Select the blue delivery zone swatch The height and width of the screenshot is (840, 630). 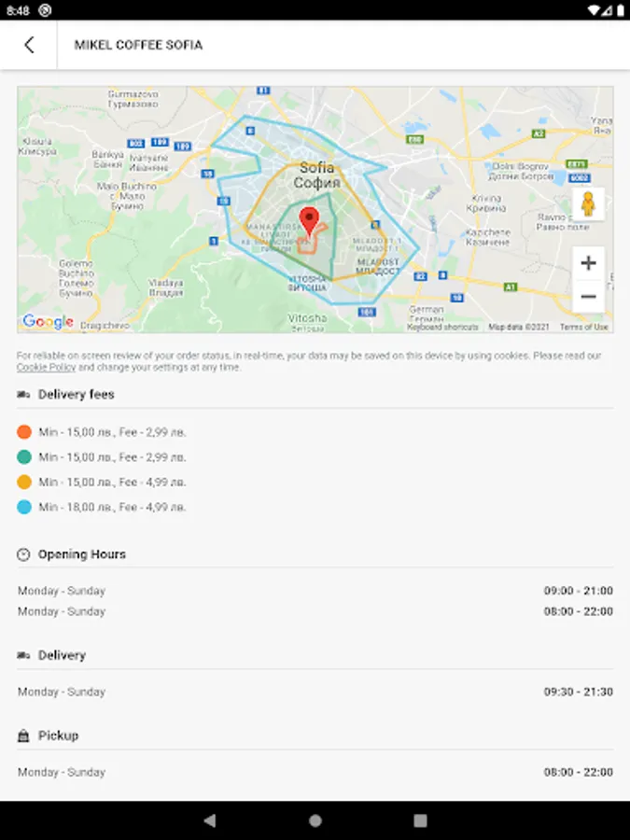click(24, 507)
